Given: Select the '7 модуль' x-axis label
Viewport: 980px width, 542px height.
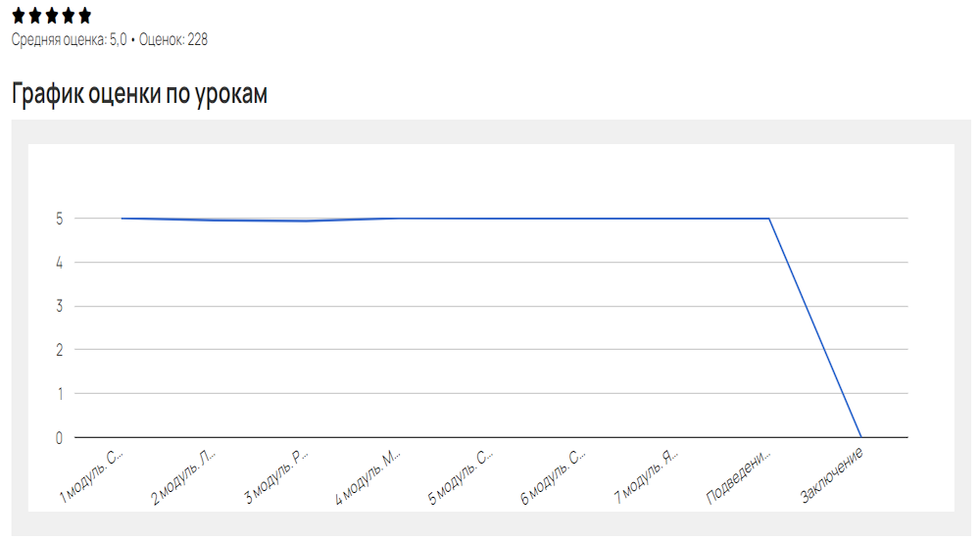Looking at the screenshot, I should pyautogui.click(x=648, y=476).
